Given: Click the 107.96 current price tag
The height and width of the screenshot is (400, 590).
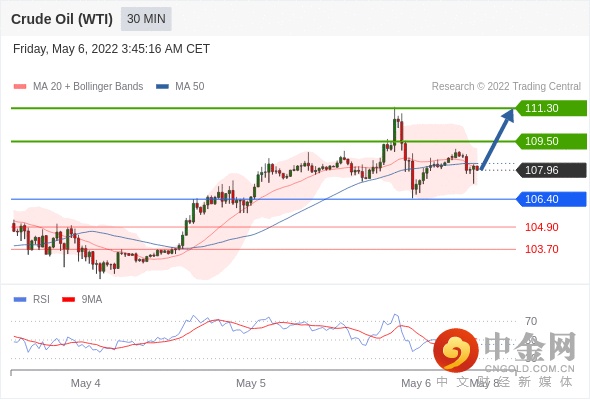Looking at the screenshot, I should point(551,170).
